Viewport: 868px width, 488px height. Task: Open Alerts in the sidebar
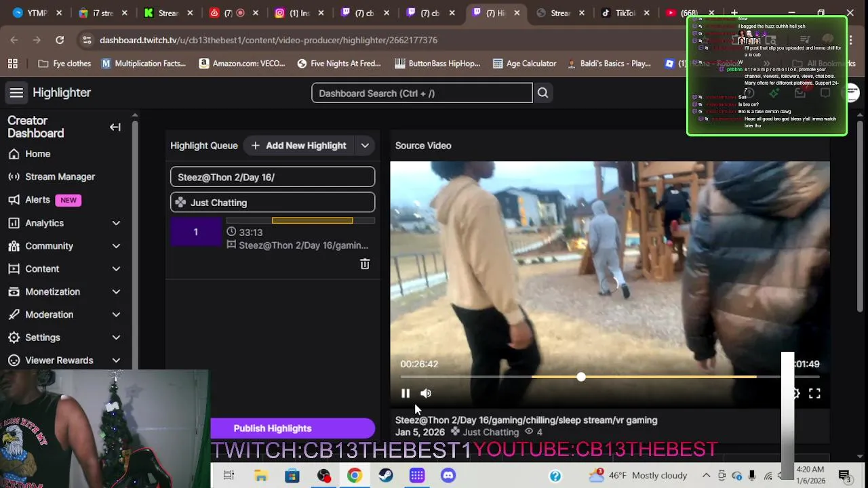coord(38,200)
